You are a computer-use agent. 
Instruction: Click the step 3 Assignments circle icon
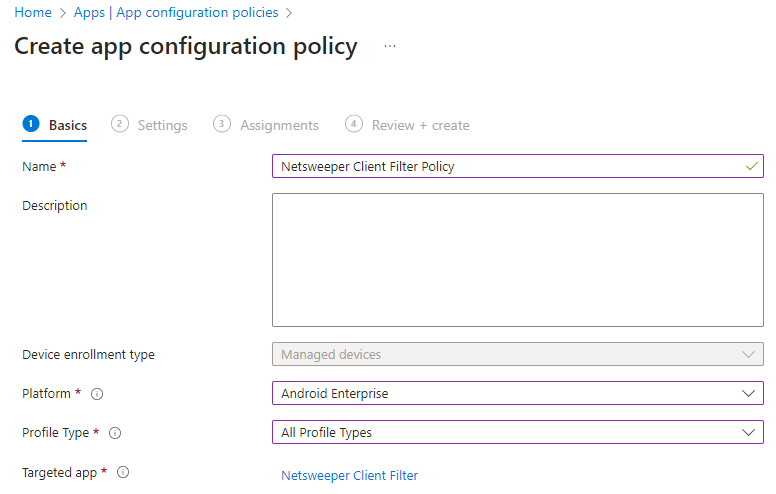point(222,124)
